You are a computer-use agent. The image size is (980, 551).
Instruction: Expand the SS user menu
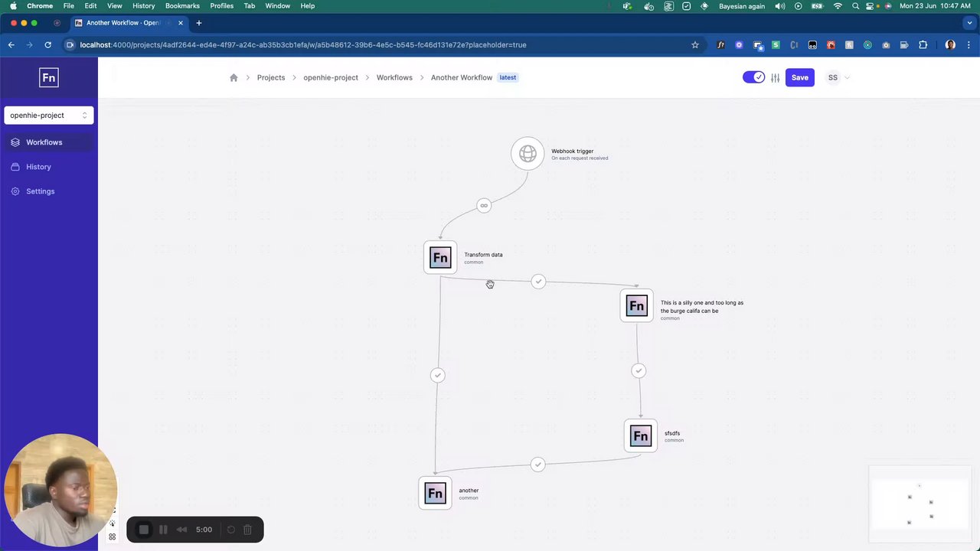tap(838, 77)
